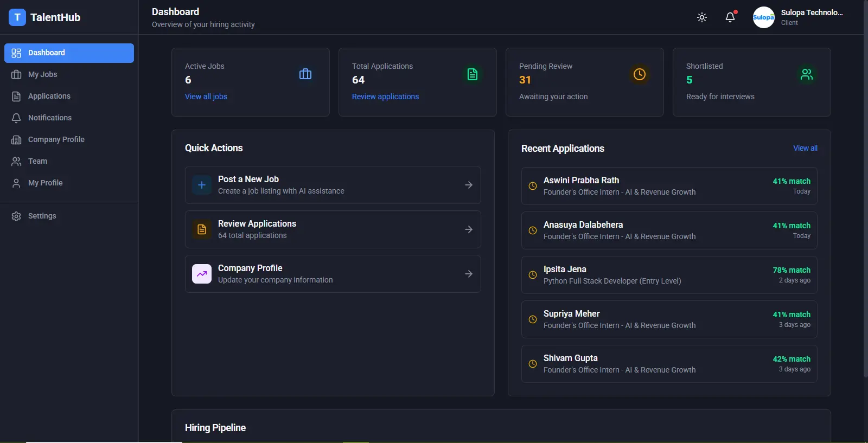The image size is (868, 443).
Task: Click the Hiring Pipeline heading
Action: pos(215,428)
